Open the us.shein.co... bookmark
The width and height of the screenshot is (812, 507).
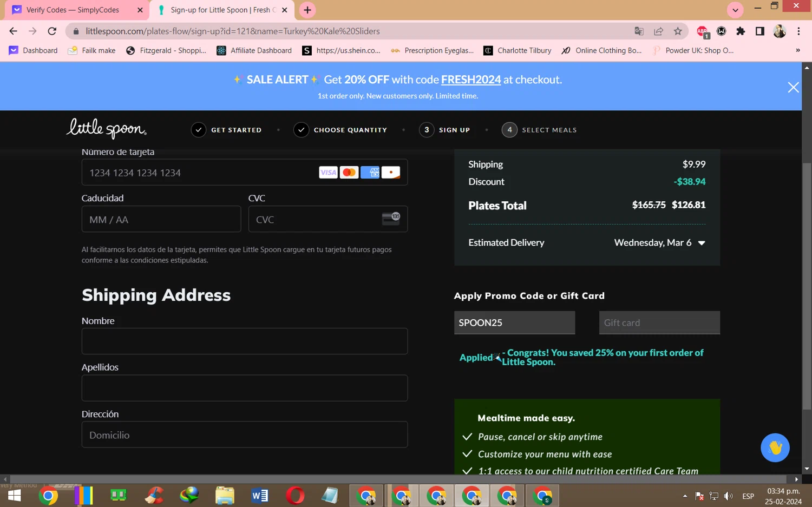pyautogui.click(x=342, y=50)
